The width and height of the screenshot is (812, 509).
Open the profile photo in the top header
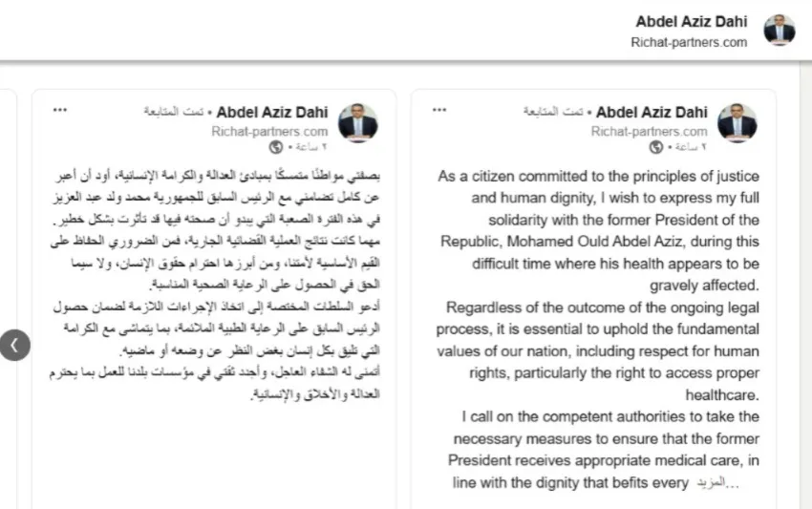click(x=779, y=31)
